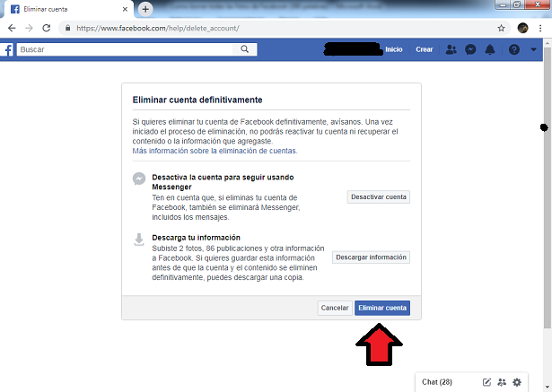552x392 pixels.
Task: Open chat settings gear icon
Action: [517, 382]
